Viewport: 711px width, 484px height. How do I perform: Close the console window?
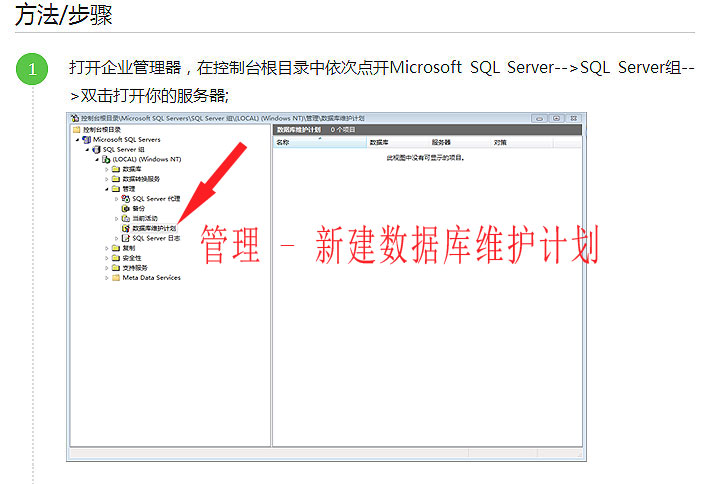pyautogui.click(x=574, y=118)
